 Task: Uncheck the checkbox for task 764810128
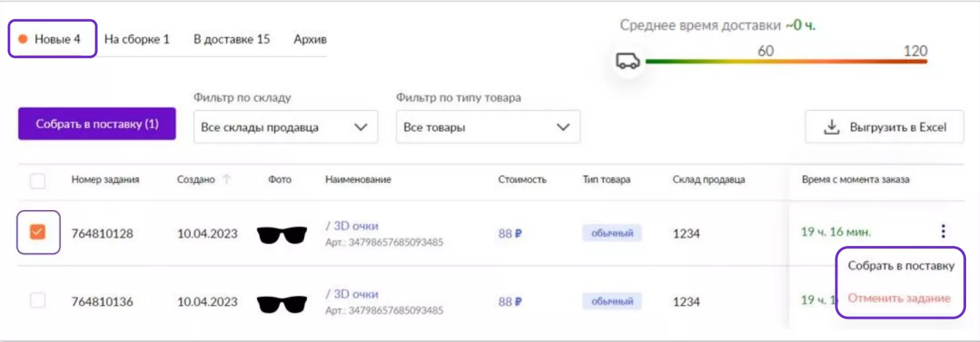(38, 232)
